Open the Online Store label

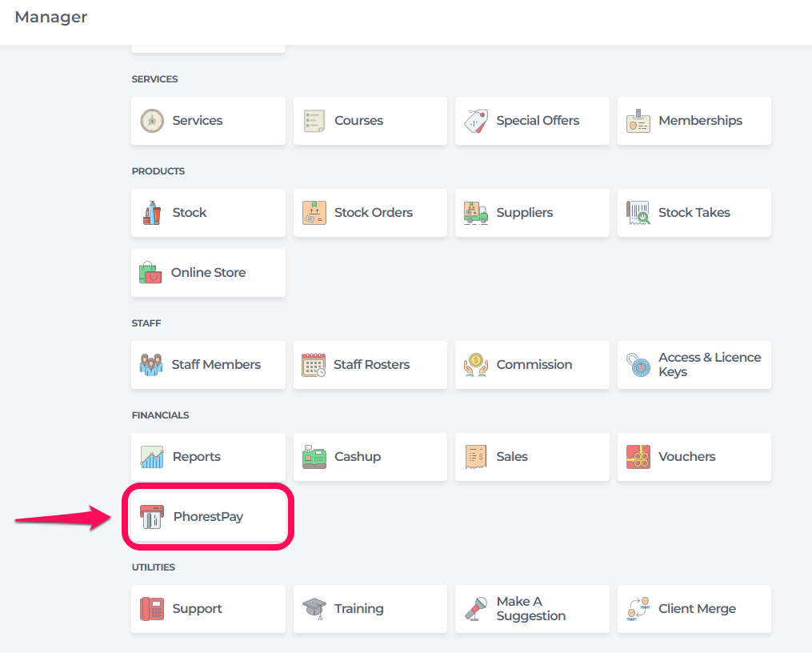pos(208,273)
